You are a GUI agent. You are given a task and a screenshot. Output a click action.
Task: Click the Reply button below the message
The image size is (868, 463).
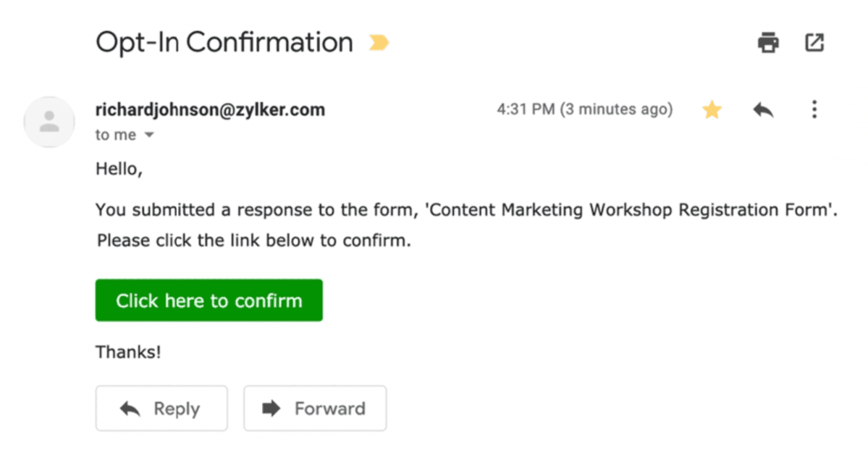(161, 409)
